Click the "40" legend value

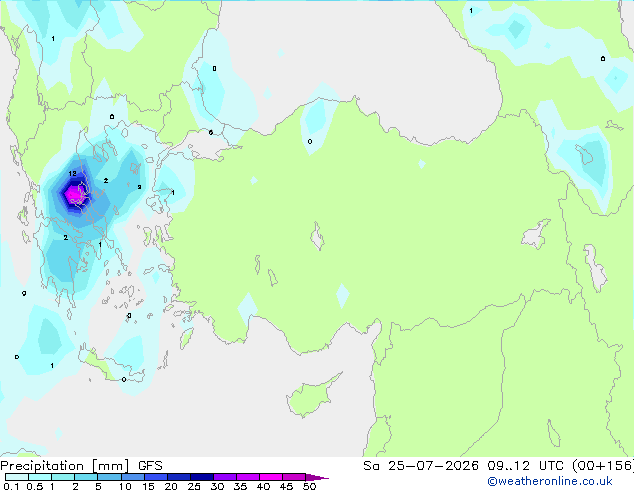coord(263,486)
